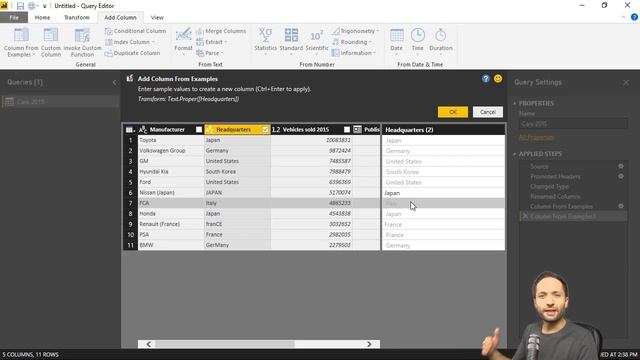Screen dimensions: 640x360
Task: Click the Duration icon
Action: point(440,36)
